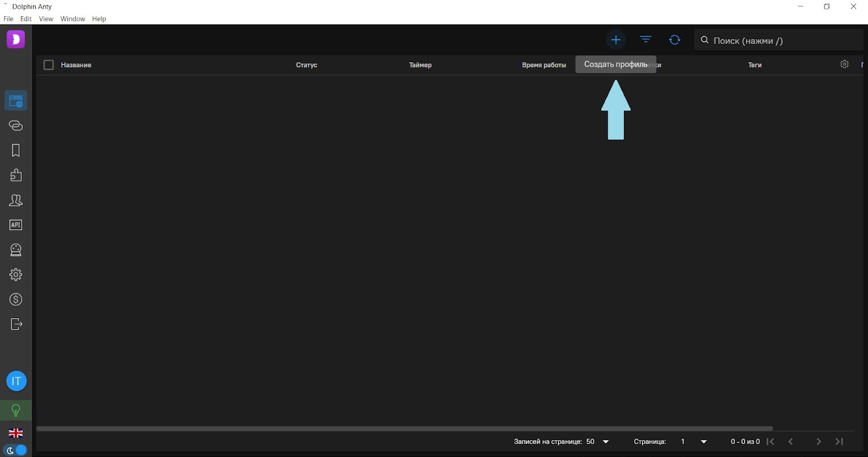Go to last page arrow

pyautogui.click(x=839, y=442)
